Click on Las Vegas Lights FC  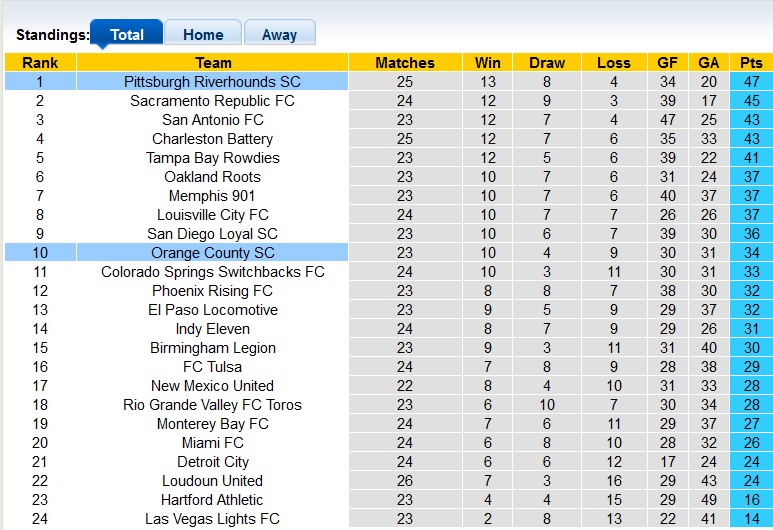212,519
